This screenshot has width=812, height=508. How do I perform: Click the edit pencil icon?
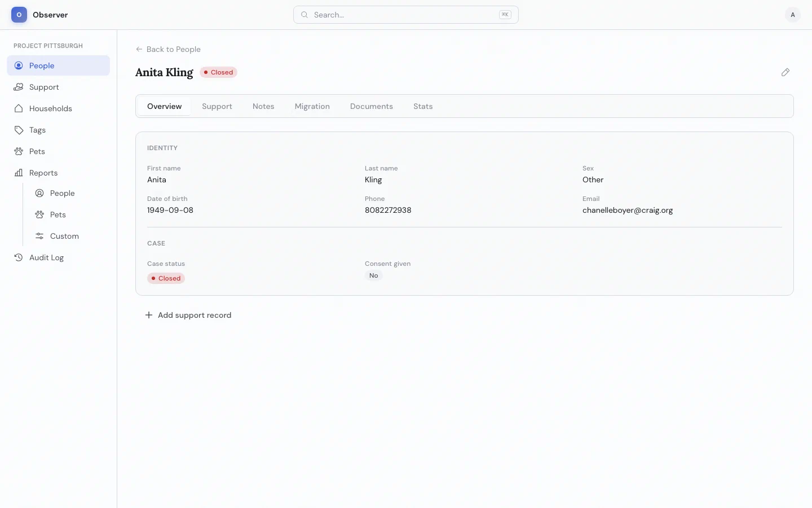(x=785, y=72)
